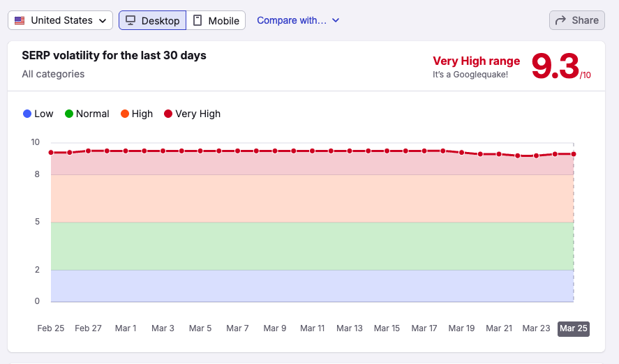Toggle the Very High legend item
619x364 pixels.
click(192, 114)
